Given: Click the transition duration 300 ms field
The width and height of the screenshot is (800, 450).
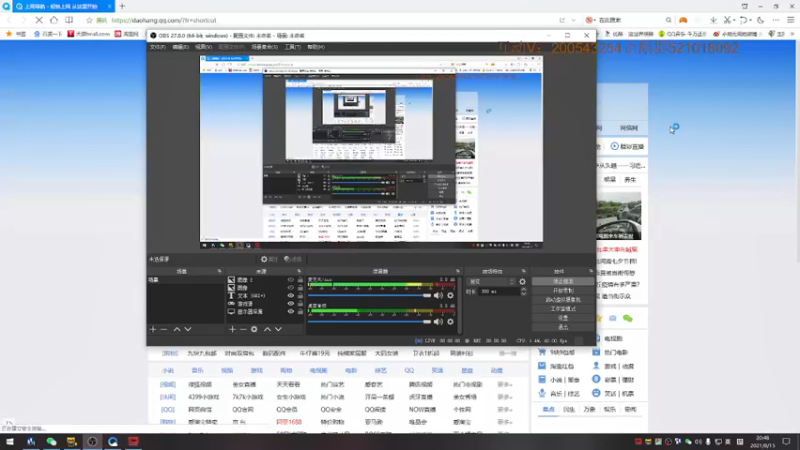Looking at the screenshot, I should [498, 291].
